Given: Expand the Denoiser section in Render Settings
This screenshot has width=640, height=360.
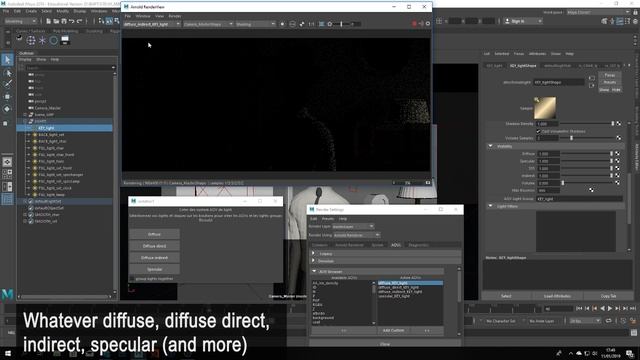Looking at the screenshot, I should (313, 261).
